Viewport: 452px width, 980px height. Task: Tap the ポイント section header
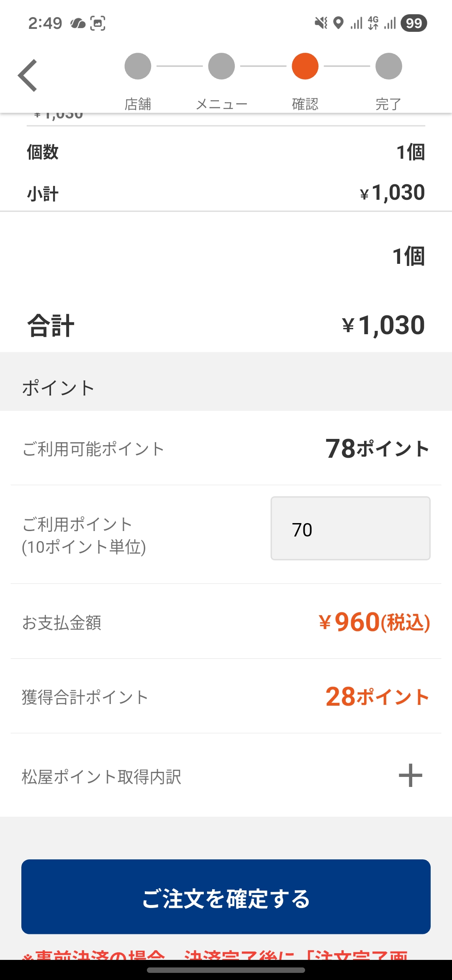click(58, 388)
